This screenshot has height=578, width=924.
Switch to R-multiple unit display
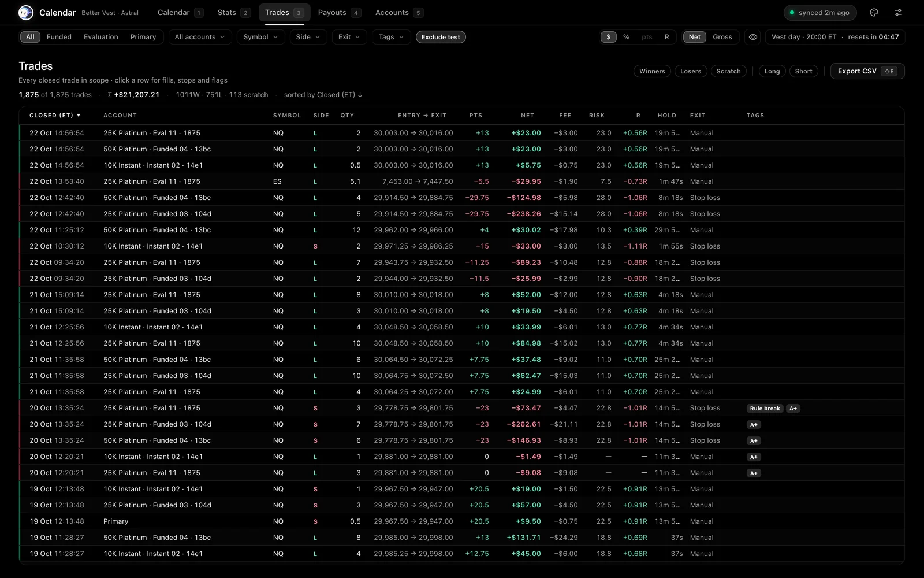pyautogui.click(x=666, y=37)
